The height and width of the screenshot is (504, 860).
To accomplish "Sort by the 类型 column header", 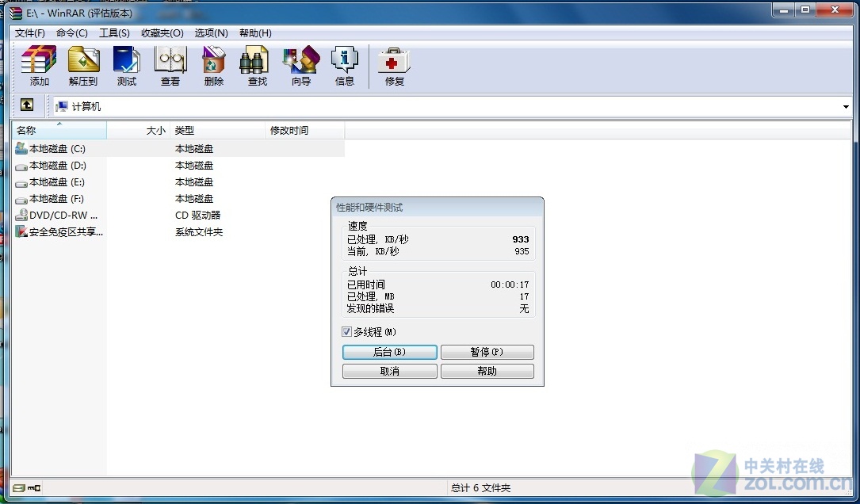I will click(218, 131).
